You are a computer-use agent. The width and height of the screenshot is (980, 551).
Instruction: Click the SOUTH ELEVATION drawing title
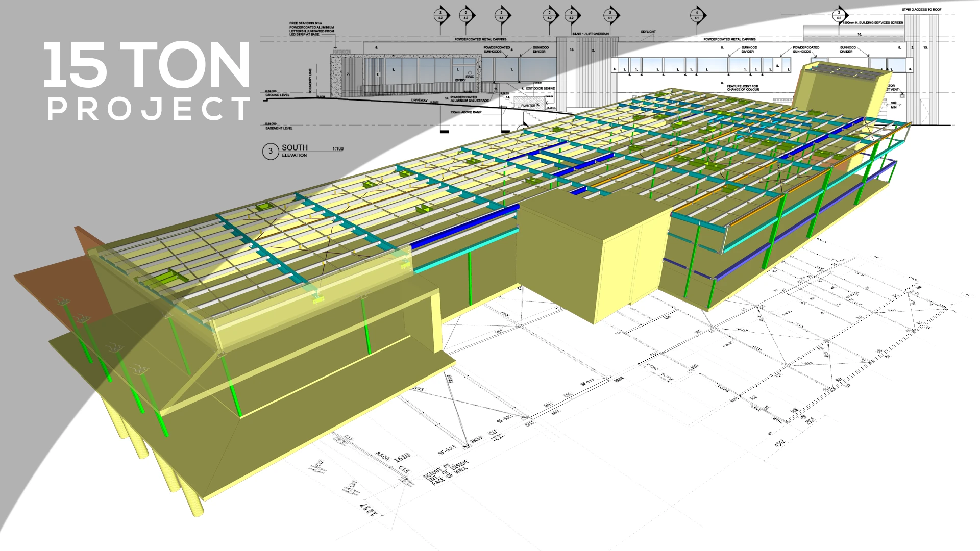pos(295,151)
